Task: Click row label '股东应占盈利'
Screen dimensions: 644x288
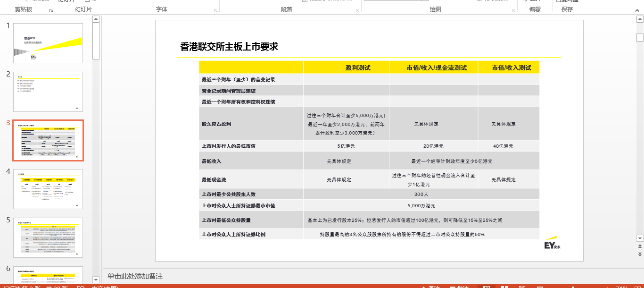Action: 216,124
